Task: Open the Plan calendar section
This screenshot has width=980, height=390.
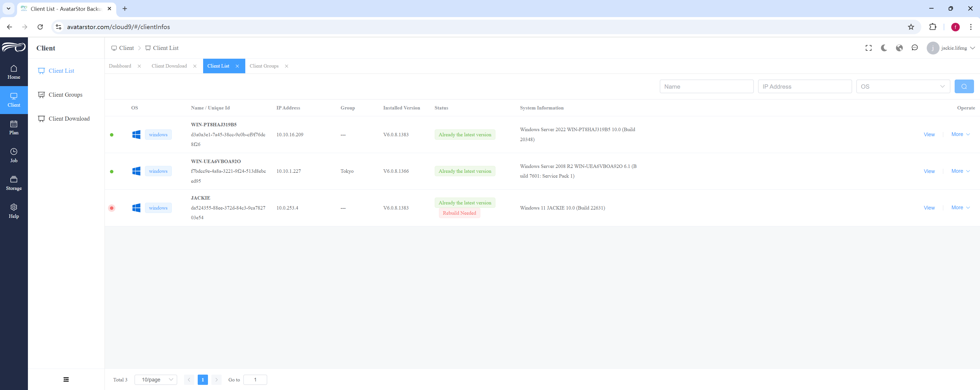Action: pos(14,128)
